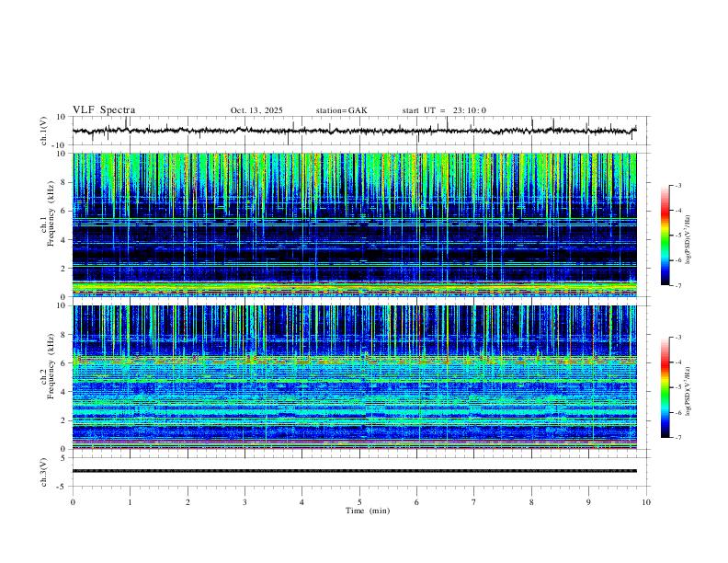728x563 pixels.
Task: Click tick label 10 on the Time axis
Action: (x=646, y=502)
